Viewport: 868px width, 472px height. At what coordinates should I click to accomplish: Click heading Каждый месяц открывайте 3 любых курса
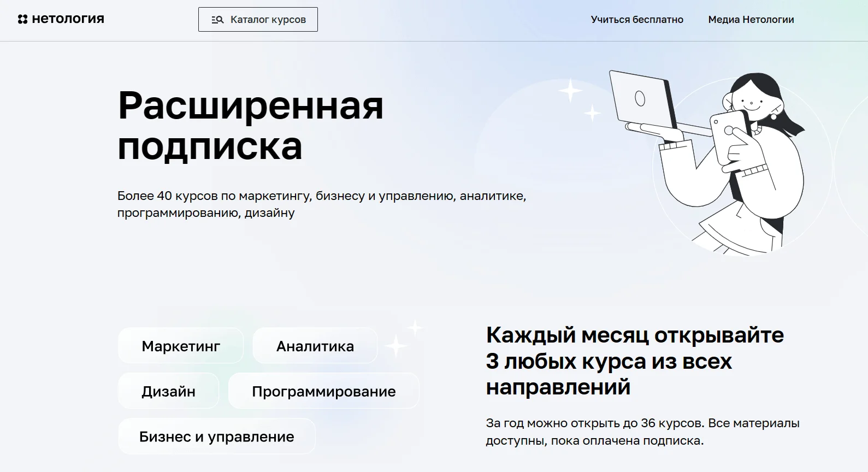tap(635, 361)
